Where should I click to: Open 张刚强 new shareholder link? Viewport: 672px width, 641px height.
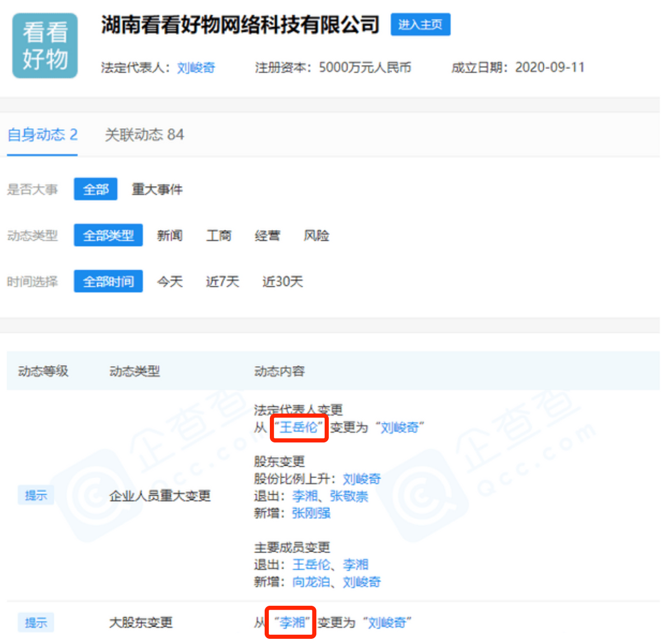[x=311, y=513]
